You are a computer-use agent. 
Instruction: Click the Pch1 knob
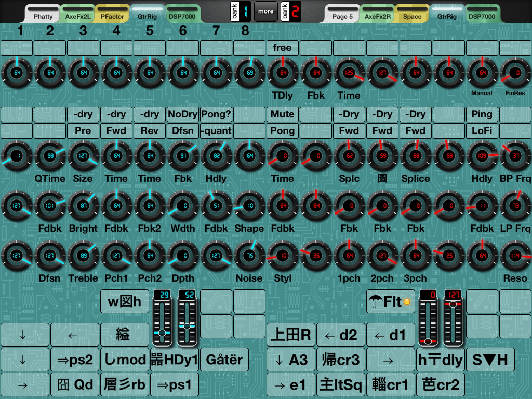tap(116, 256)
